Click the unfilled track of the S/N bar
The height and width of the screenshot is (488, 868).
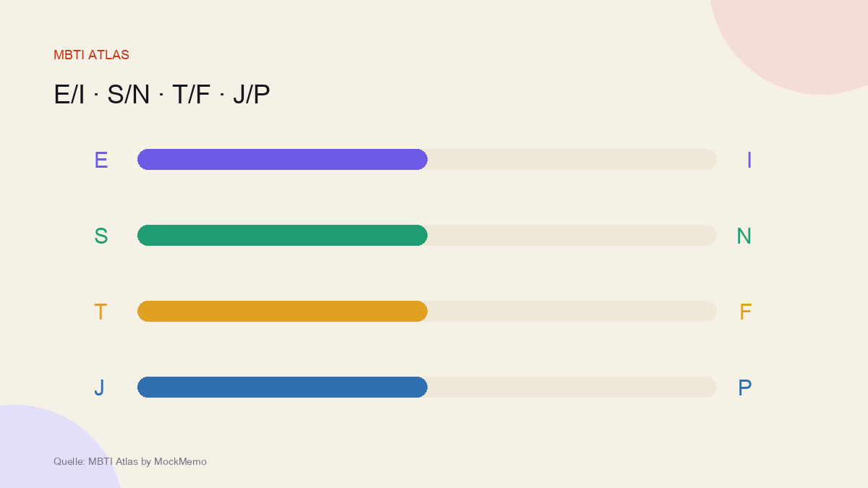pos(572,235)
